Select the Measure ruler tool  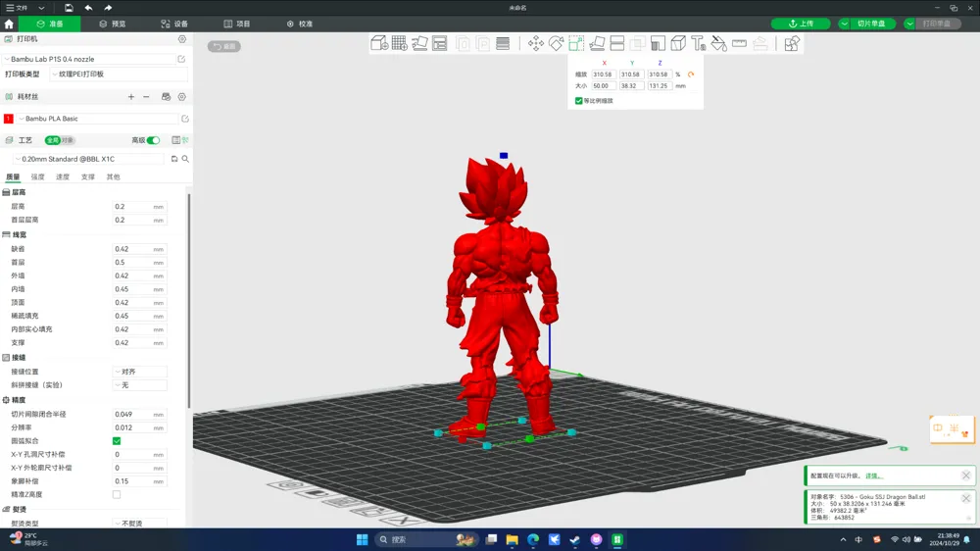(739, 43)
